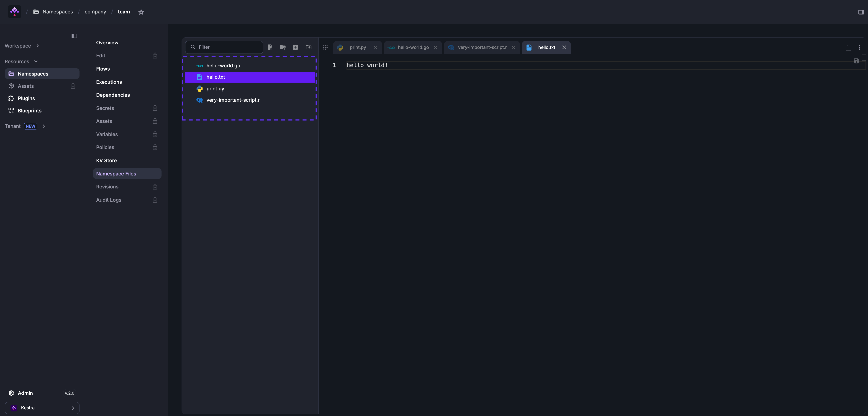The width and height of the screenshot is (868, 416).
Task: Open the locked Secrets tab
Action: click(x=127, y=108)
